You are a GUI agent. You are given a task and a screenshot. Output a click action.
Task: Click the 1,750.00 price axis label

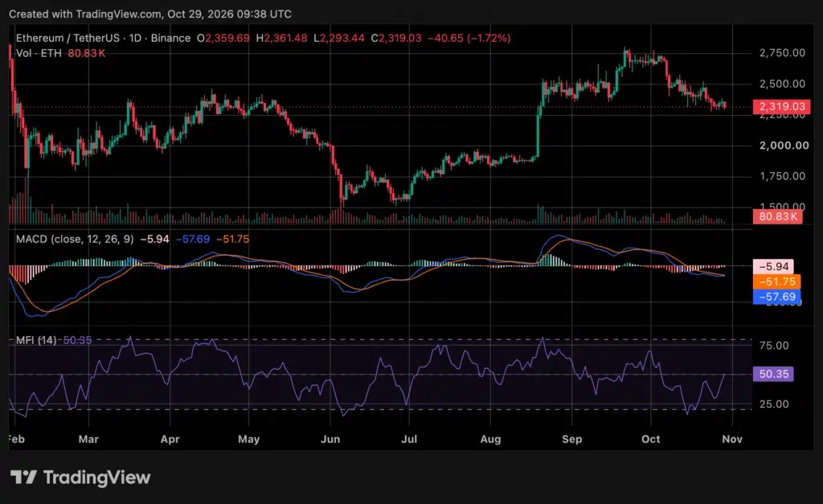click(x=782, y=176)
